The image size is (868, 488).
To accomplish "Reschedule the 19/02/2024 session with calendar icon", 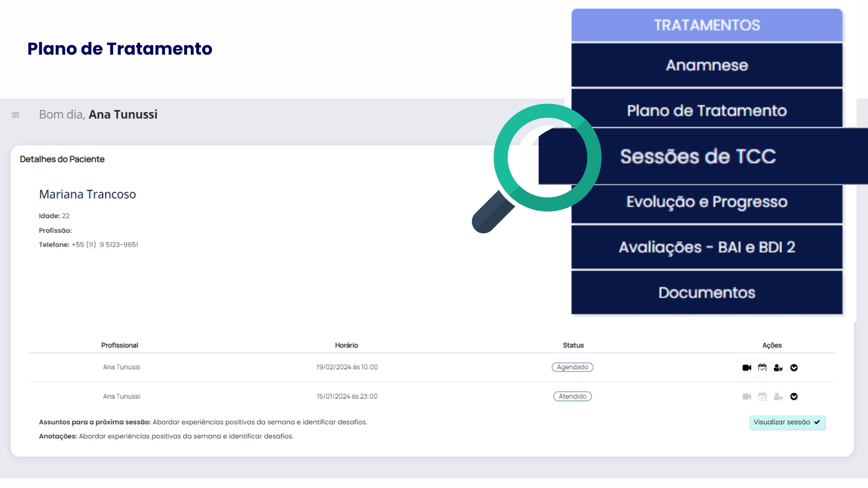I will point(762,367).
